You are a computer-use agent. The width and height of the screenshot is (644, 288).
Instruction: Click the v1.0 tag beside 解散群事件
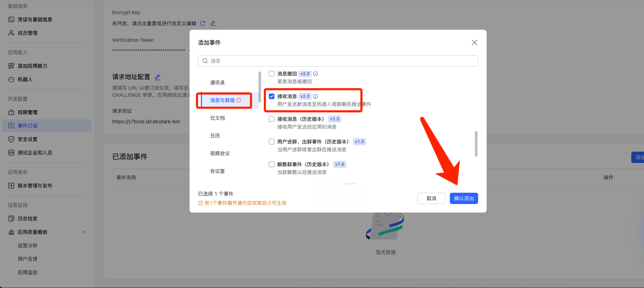[340, 164]
